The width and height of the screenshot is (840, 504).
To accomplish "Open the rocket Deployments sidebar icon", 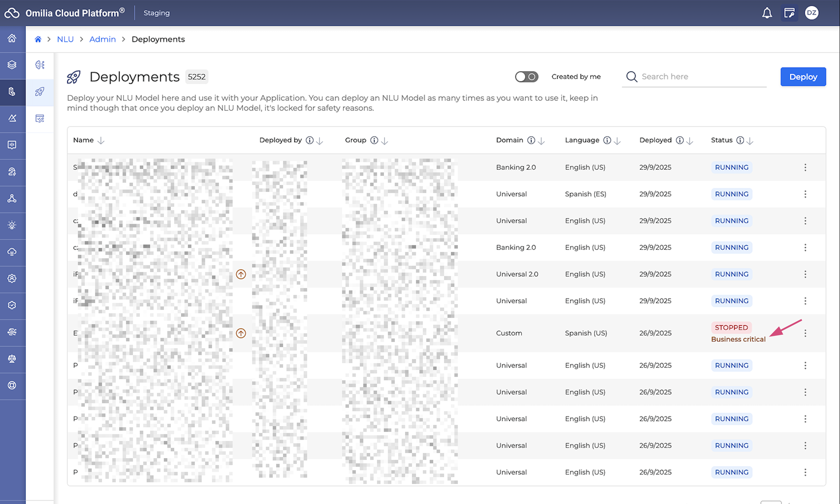I will 40,91.
